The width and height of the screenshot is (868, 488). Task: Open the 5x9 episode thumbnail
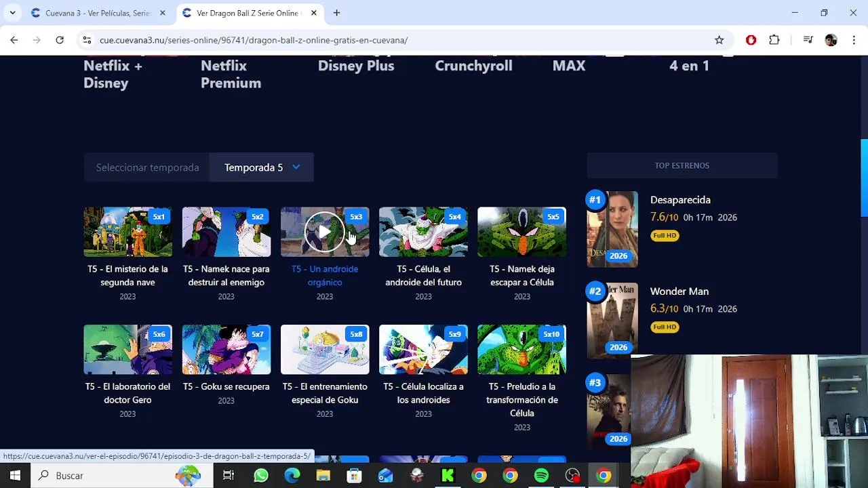[423, 349]
